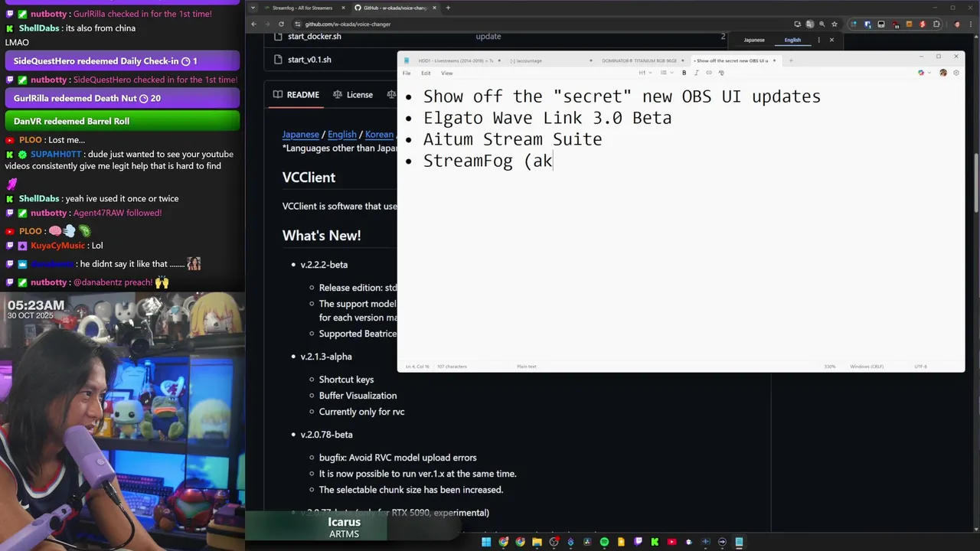Click the 'Buffer Visualization' list item

(358, 396)
